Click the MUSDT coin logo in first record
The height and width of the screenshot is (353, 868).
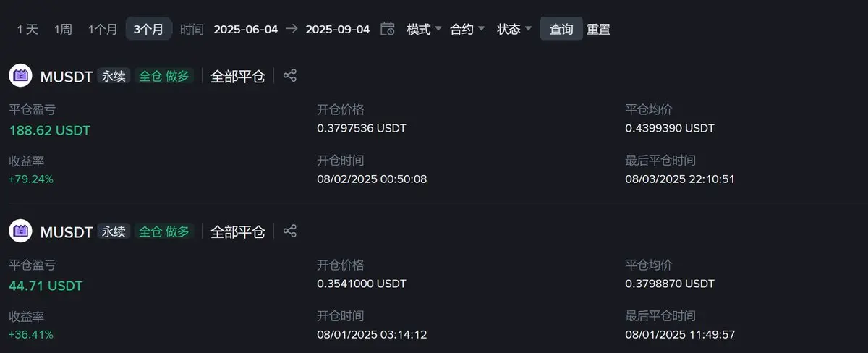21,75
